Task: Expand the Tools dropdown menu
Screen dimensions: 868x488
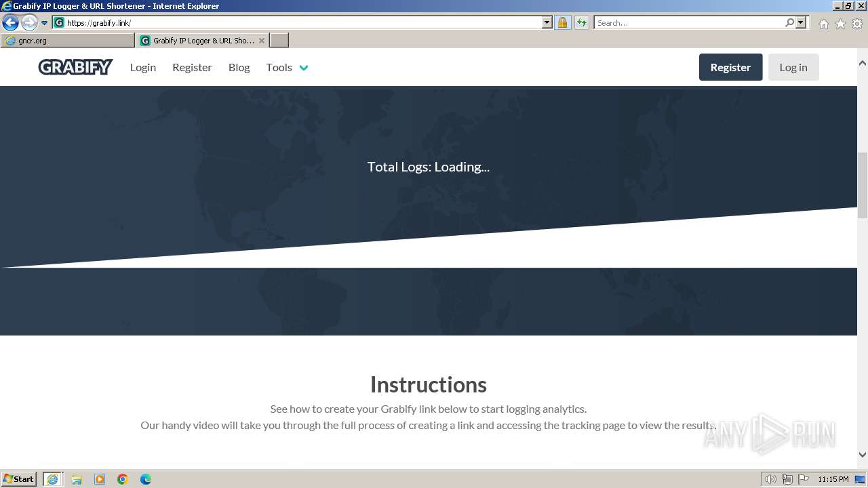Action: [x=287, y=67]
